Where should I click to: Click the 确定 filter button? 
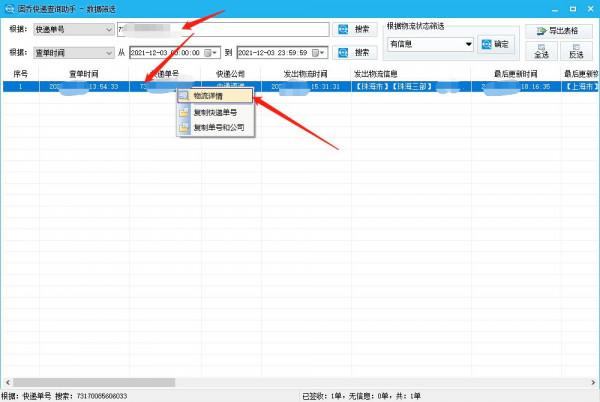(496, 44)
